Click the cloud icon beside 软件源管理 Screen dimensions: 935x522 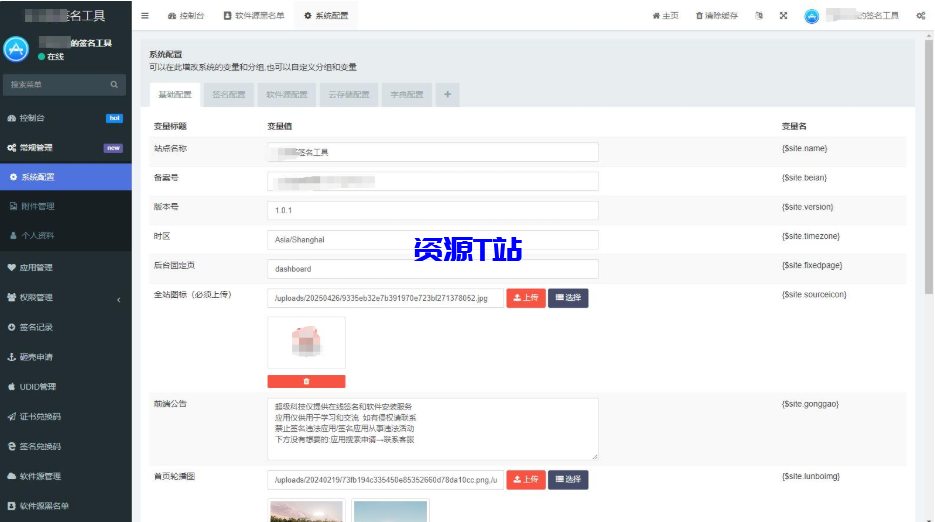click(11, 476)
